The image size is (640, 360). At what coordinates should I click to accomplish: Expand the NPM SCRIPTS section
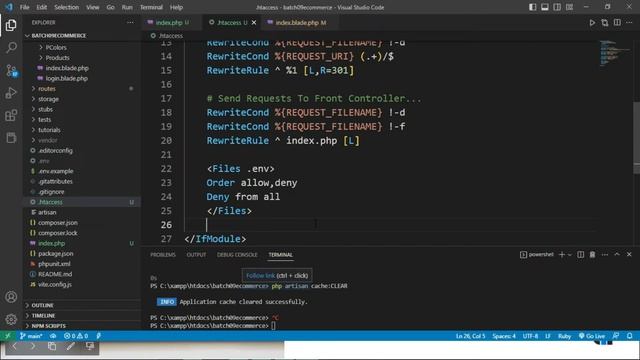(49, 326)
